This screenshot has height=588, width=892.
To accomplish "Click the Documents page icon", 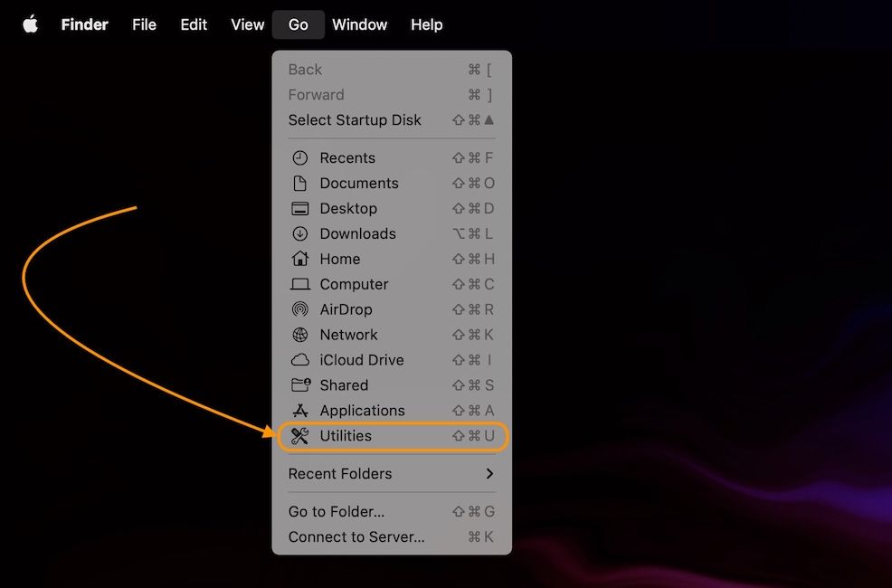I will (300, 184).
